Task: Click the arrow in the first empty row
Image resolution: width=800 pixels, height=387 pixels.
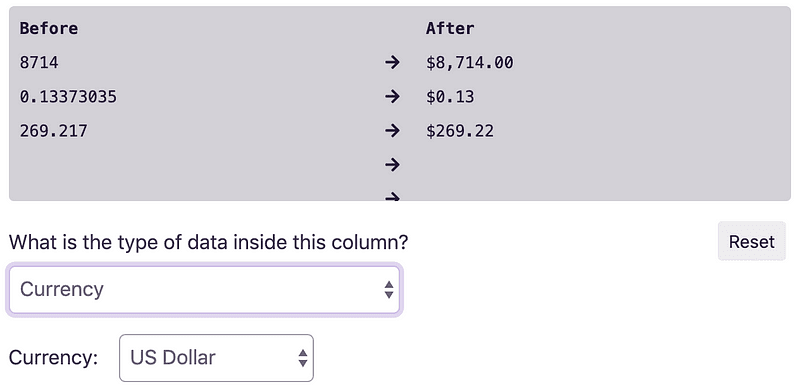Action: click(x=392, y=164)
